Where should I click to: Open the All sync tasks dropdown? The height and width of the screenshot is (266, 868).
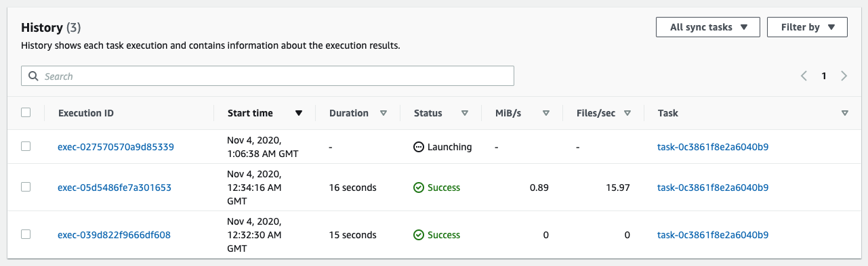point(708,28)
